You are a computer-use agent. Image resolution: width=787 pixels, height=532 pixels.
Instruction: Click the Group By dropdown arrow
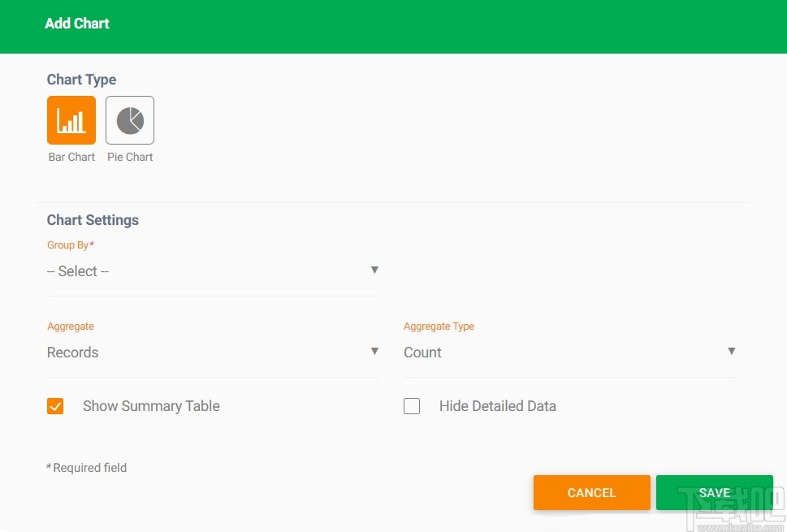click(374, 270)
